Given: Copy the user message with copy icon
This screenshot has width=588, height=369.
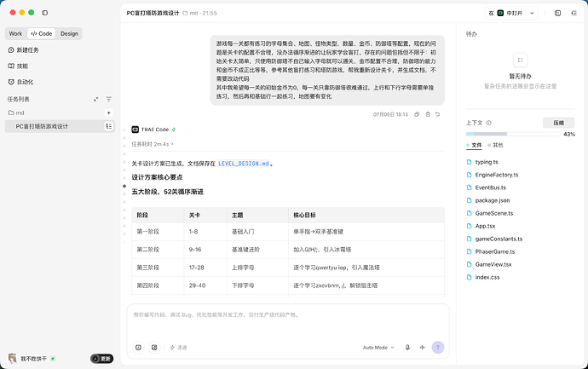Looking at the screenshot, I should point(417,114).
